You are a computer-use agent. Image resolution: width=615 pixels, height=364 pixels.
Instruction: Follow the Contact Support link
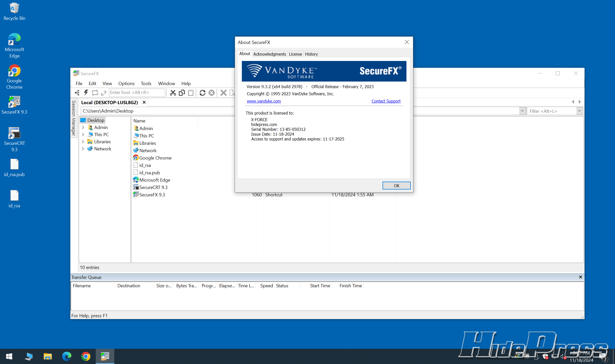(x=386, y=101)
